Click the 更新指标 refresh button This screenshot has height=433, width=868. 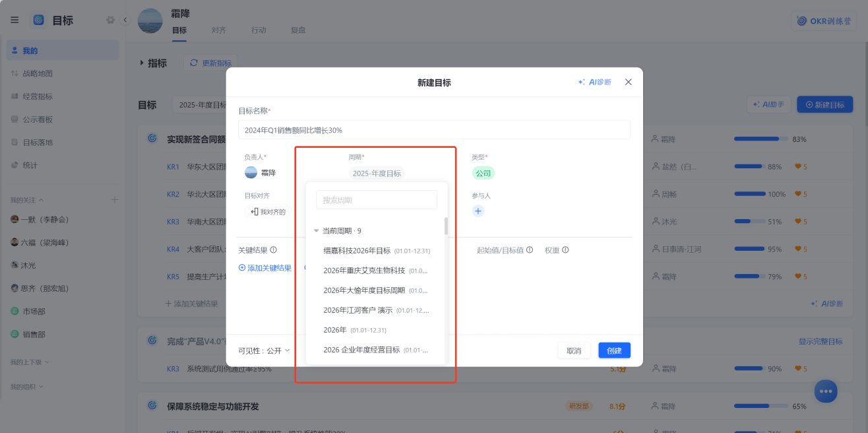coord(210,63)
